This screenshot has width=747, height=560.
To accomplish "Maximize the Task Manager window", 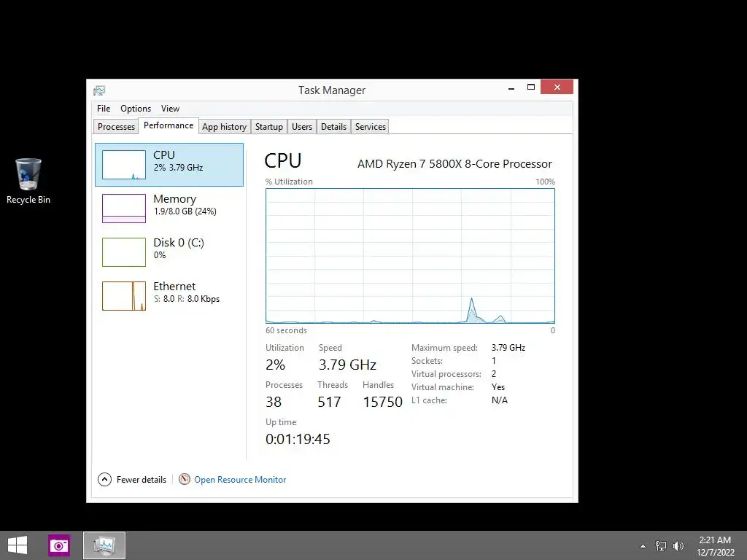I will pyautogui.click(x=531, y=87).
